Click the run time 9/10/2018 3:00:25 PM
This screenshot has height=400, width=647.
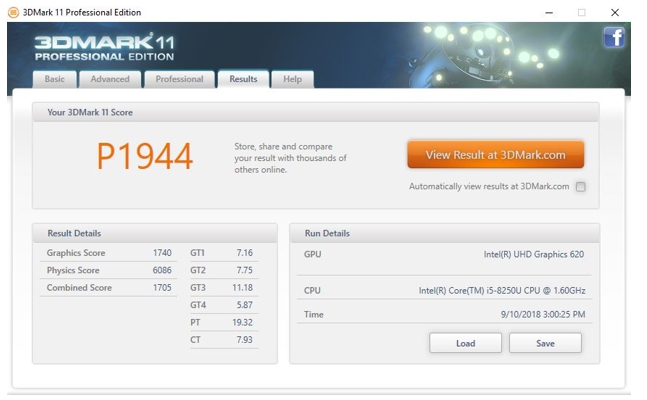543,315
